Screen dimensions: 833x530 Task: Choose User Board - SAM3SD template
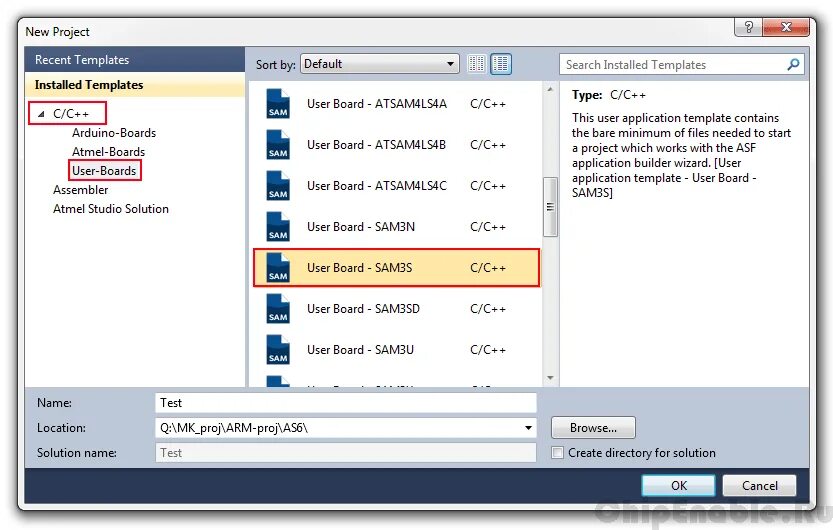coord(396,309)
